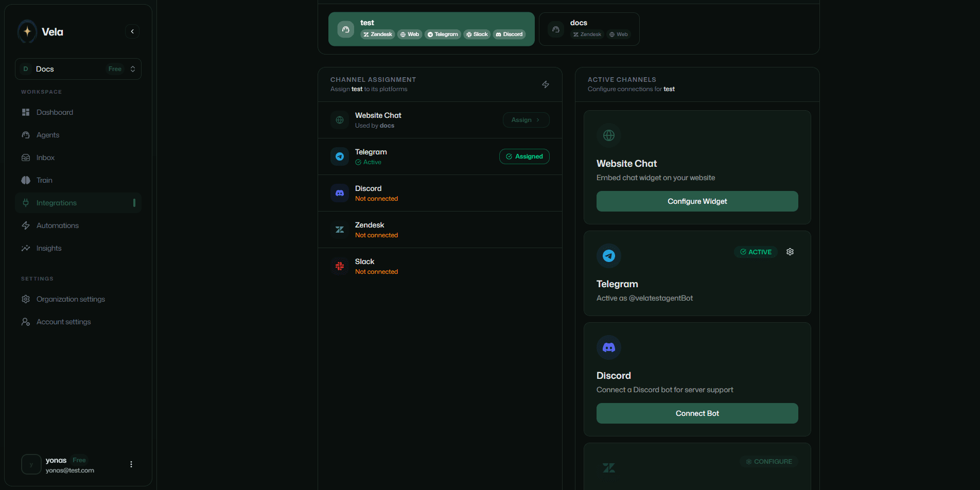Click the Vela star logo icon

tap(27, 31)
